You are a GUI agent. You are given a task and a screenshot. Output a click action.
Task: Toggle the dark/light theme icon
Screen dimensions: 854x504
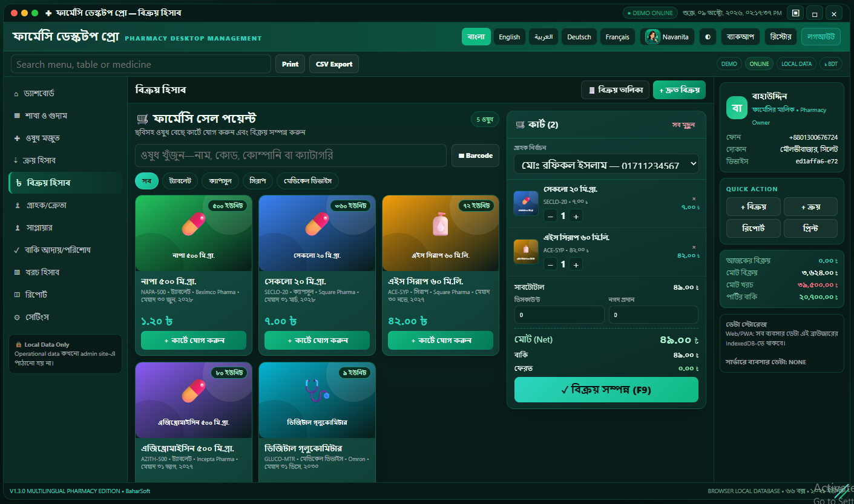coord(708,37)
